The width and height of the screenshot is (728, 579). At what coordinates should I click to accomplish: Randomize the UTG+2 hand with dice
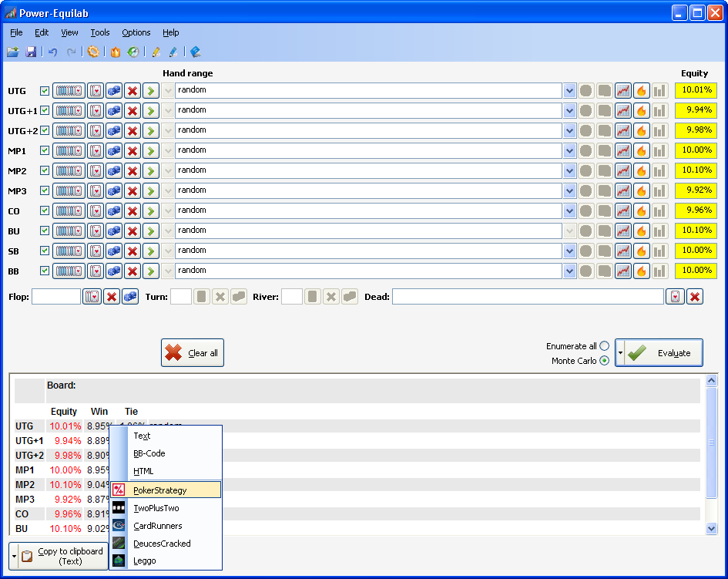pos(114,130)
